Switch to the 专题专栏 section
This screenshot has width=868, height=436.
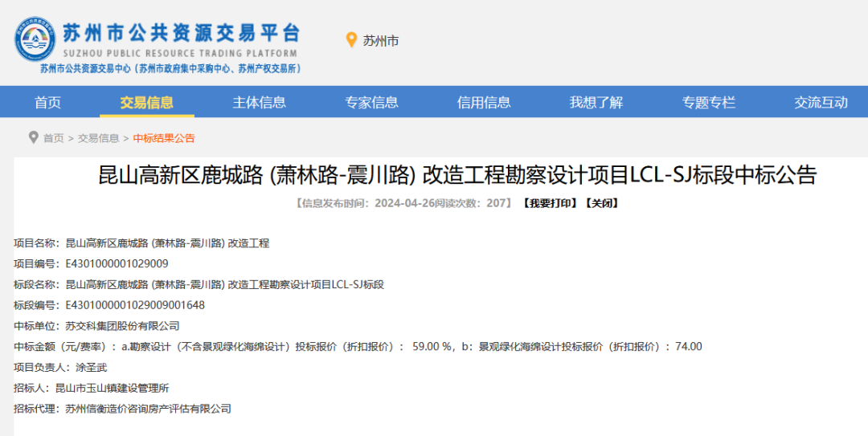(708, 102)
